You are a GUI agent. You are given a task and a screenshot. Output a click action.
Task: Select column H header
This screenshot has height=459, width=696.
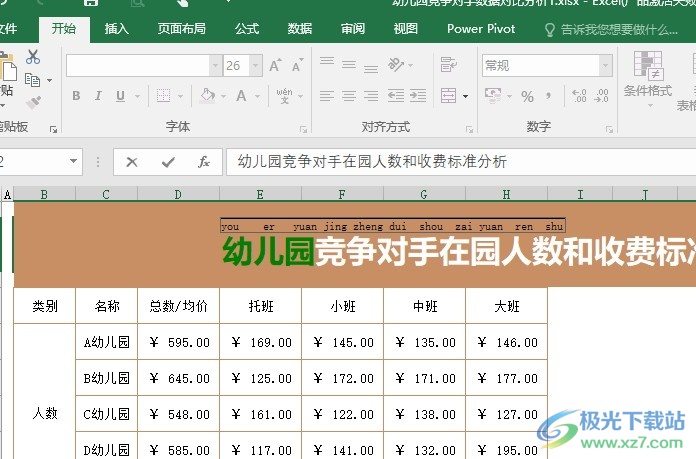(x=506, y=194)
